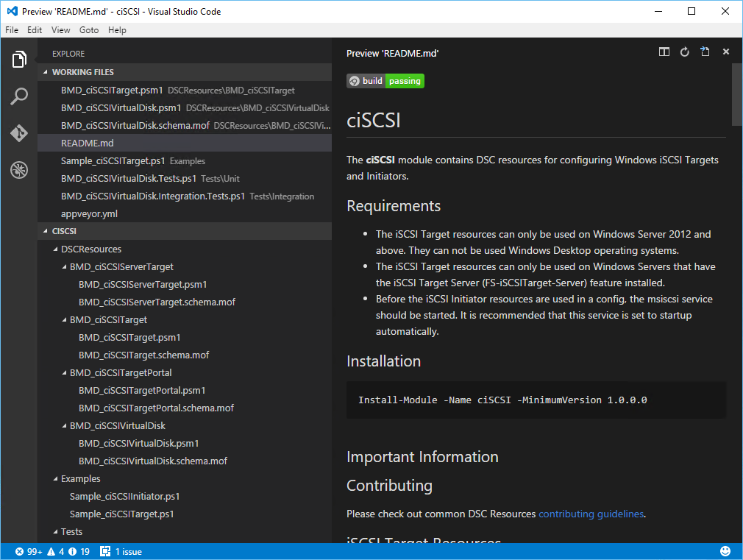
Task: Open appveyor.yml in working files
Action: [x=185, y=214]
